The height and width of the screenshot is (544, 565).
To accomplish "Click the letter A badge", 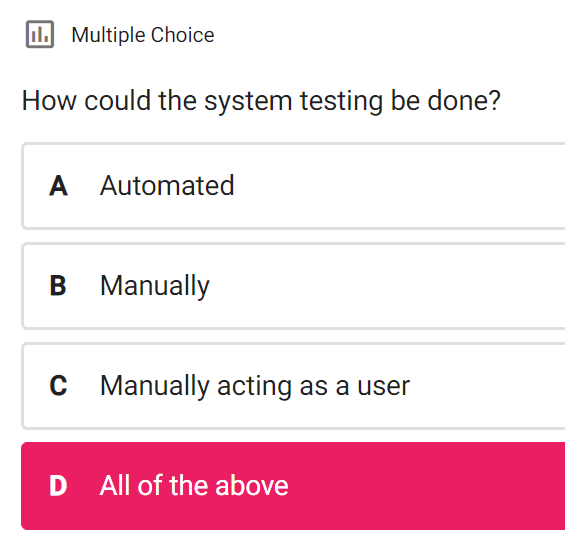I will 58,186.
